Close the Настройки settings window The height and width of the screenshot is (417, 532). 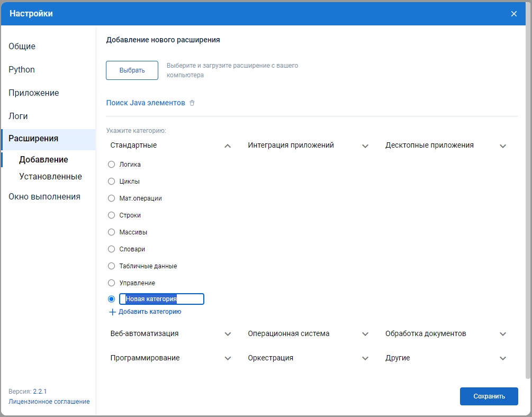(513, 14)
